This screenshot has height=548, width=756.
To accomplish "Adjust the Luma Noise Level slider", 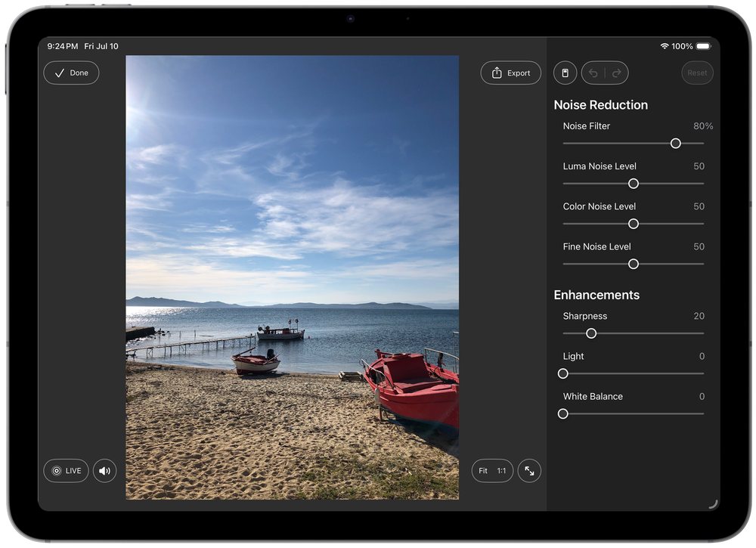I will pos(634,184).
